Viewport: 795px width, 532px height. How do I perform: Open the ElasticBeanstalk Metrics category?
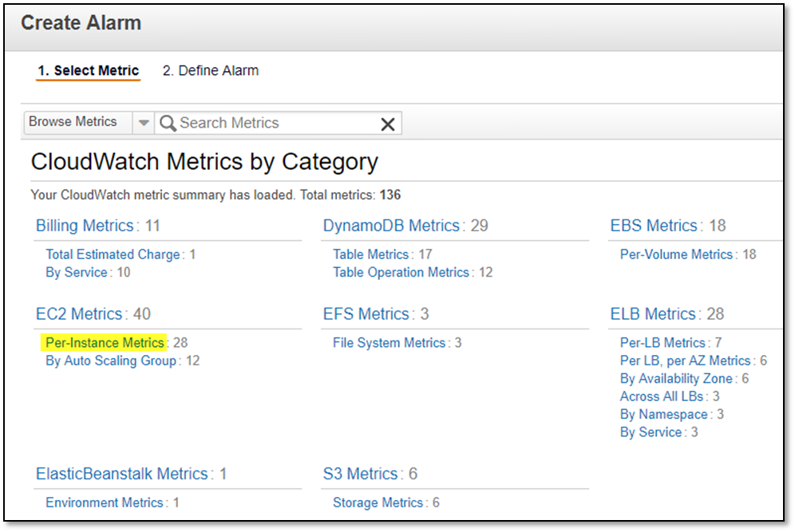[122, 474]
